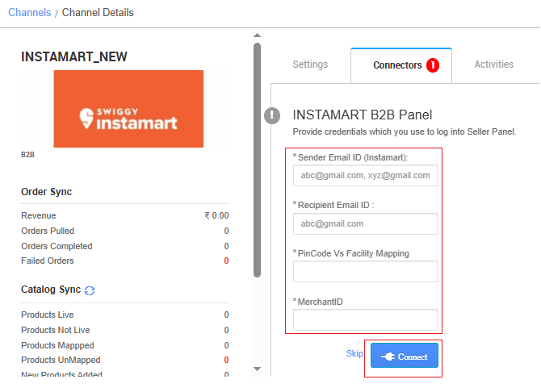Click the INSTAMART_NEW channel title
The height and width of the screenshot is (392, 541).
[74, 57]
